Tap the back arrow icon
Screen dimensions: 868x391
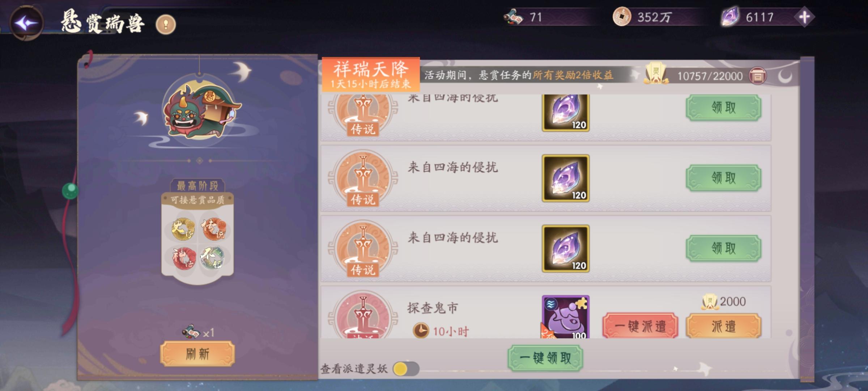click(26, 23)
